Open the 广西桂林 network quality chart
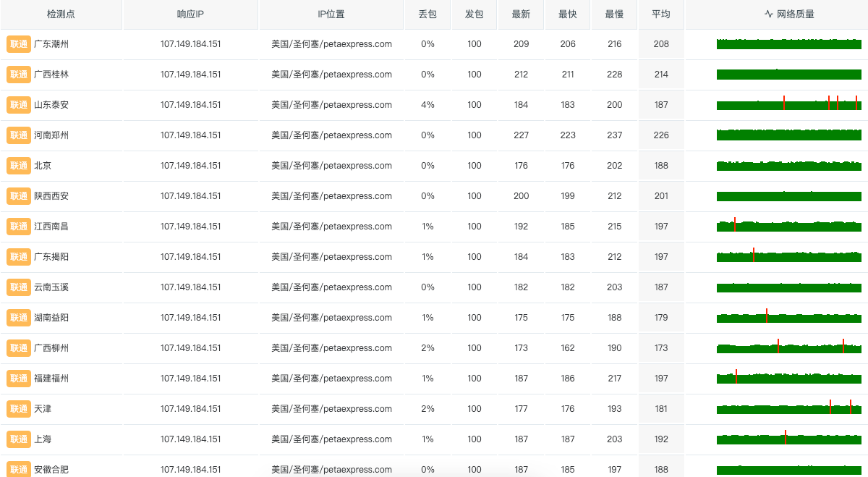868x477 pixels. (788, 75)
